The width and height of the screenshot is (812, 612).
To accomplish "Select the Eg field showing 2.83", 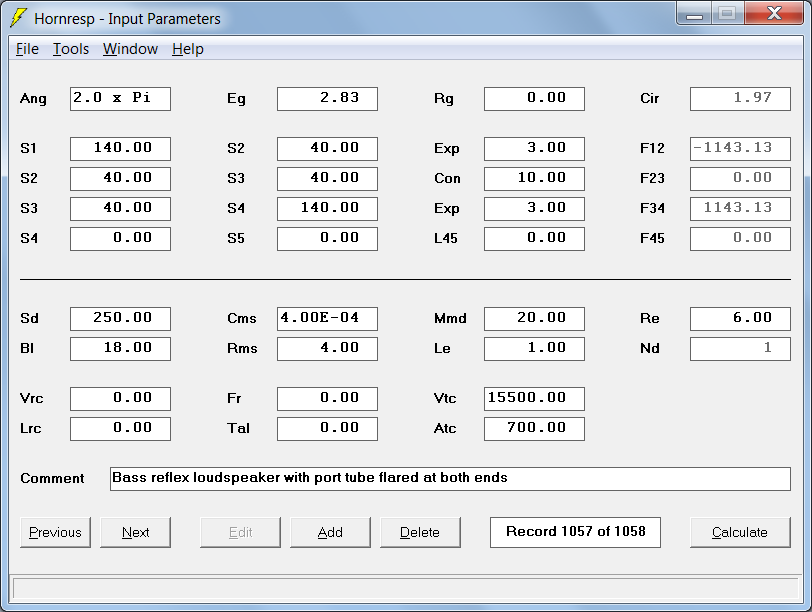I will coord(327,99).
